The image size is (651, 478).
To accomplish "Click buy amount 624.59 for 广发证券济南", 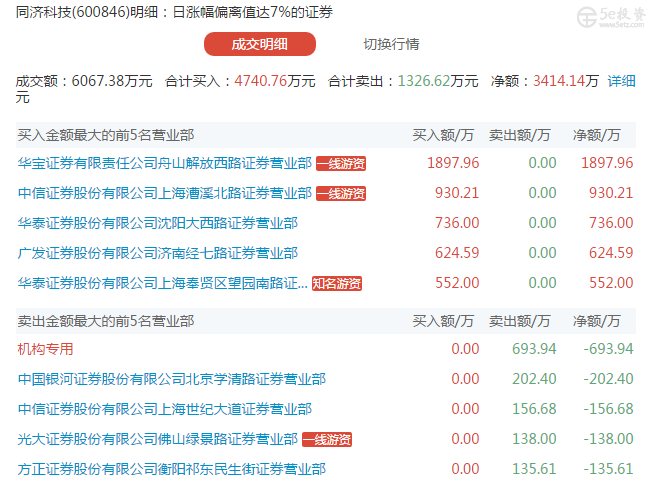I will [457, 253].
